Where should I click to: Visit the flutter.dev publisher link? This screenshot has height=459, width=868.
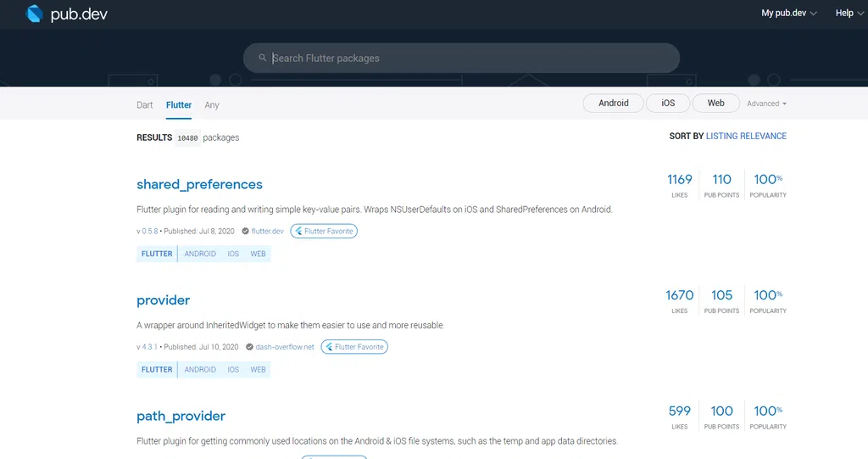pos(267,231)
